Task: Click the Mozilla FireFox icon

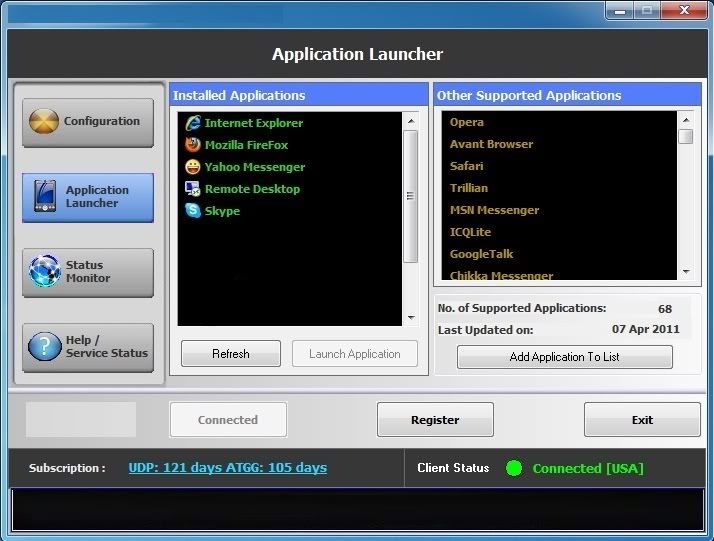Action: coord(193,145)
